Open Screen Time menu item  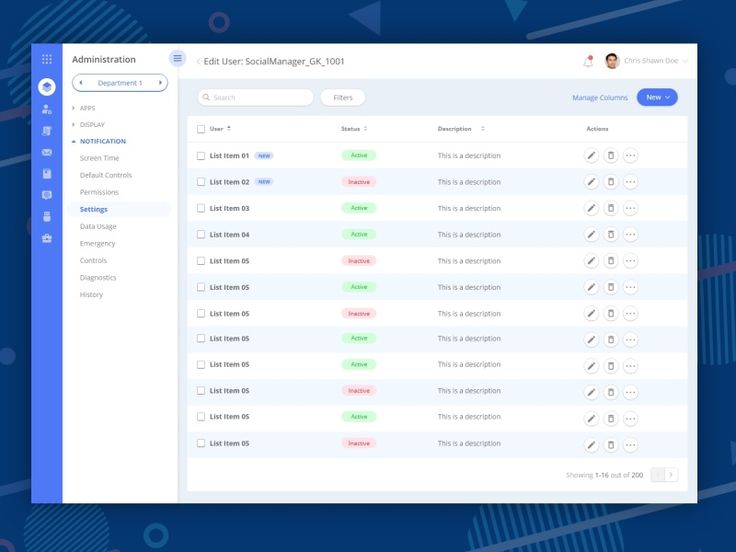pyautogui.click(x=100, y=158)
